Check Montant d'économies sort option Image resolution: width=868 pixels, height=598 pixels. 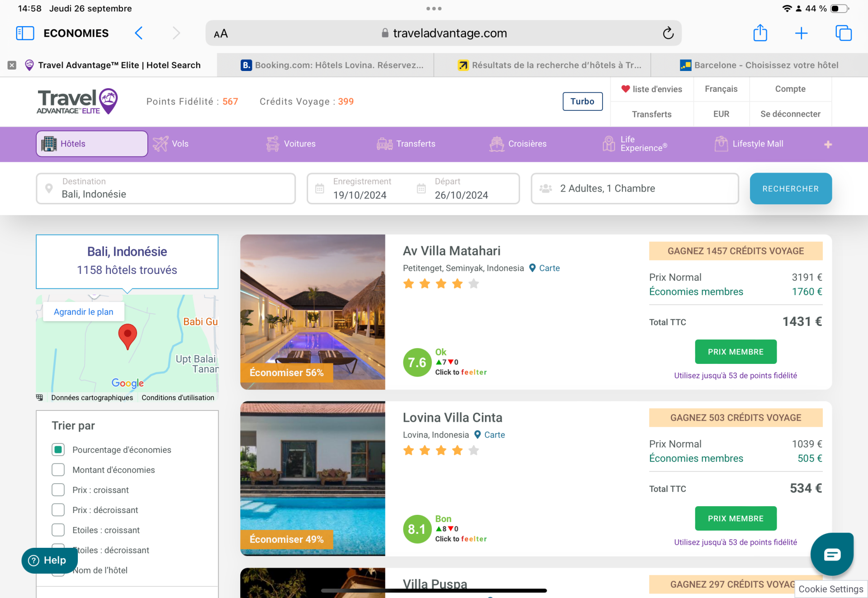(58, 470)
